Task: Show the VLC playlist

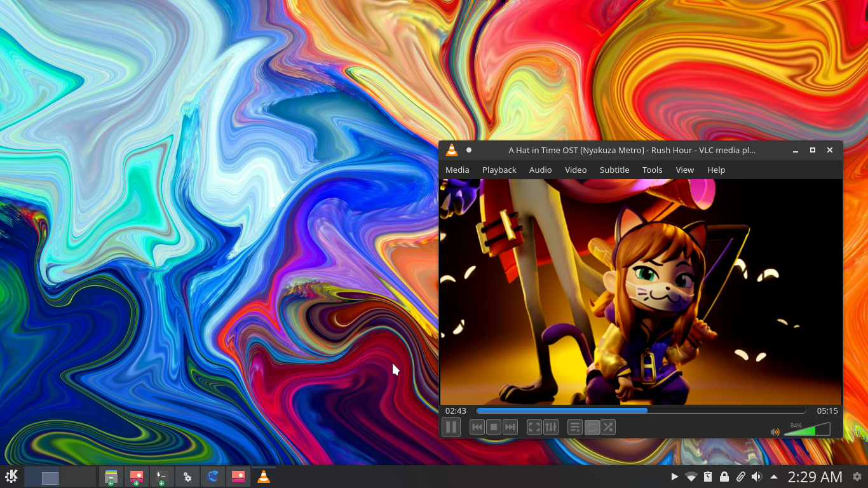Action: (x=575, y=428)
